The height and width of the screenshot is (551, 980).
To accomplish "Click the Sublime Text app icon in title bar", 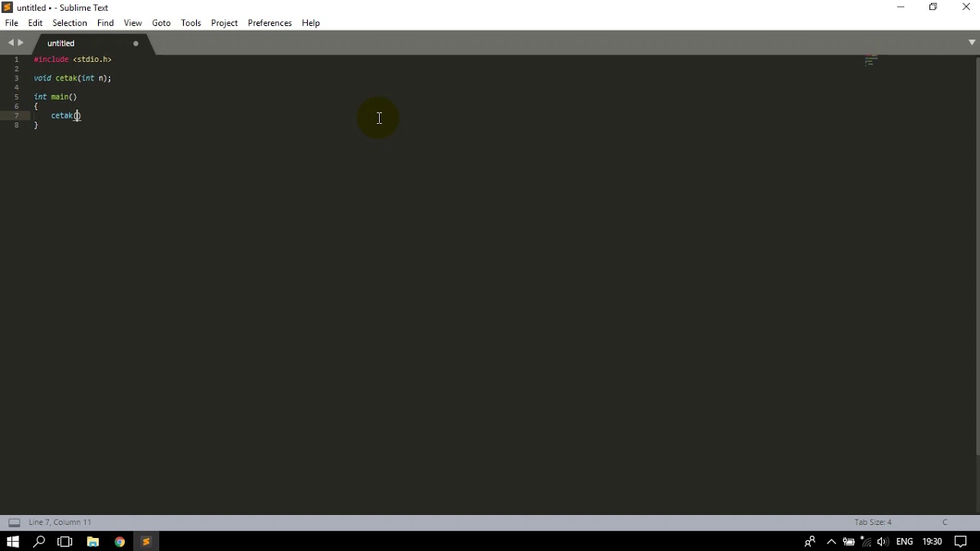I will click(x=8, y=8).
